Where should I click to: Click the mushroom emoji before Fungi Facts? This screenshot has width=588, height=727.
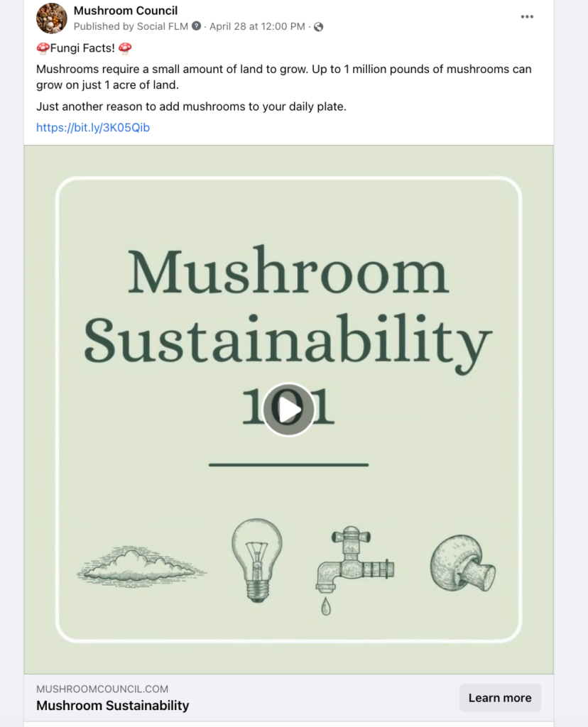click(43, 48)
